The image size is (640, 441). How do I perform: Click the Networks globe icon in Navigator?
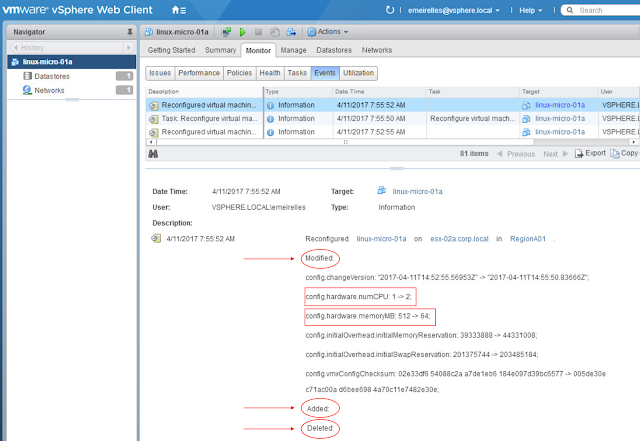tap(27, 90)
